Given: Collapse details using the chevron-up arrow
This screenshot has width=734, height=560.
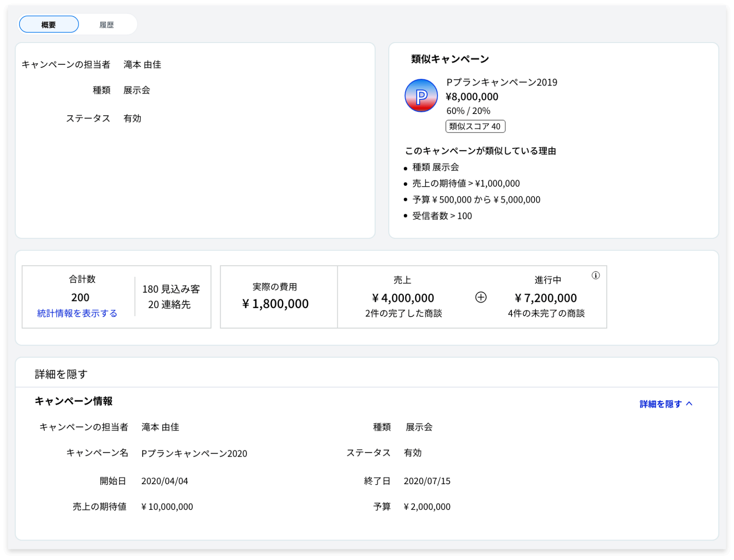Looking at the screenshot, I should point(689,403).
